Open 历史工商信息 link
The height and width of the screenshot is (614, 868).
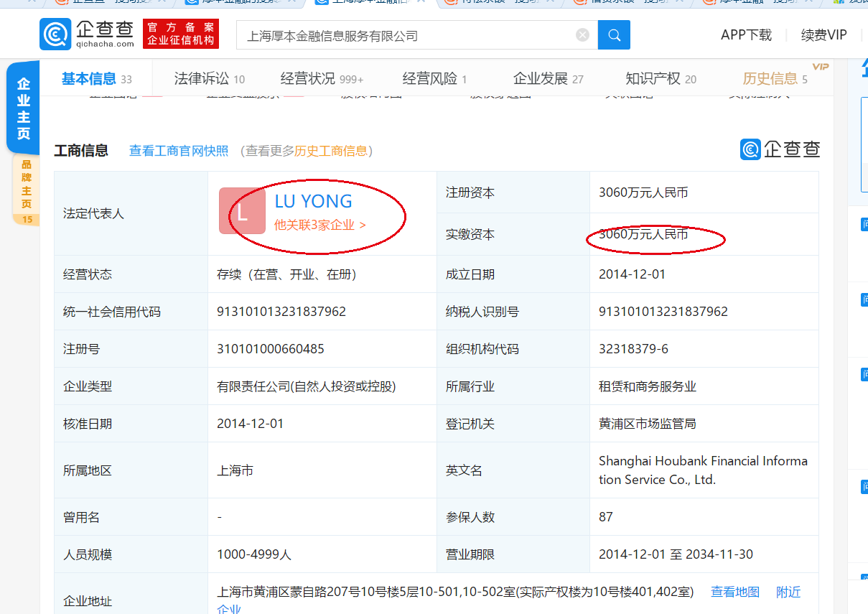331,151
